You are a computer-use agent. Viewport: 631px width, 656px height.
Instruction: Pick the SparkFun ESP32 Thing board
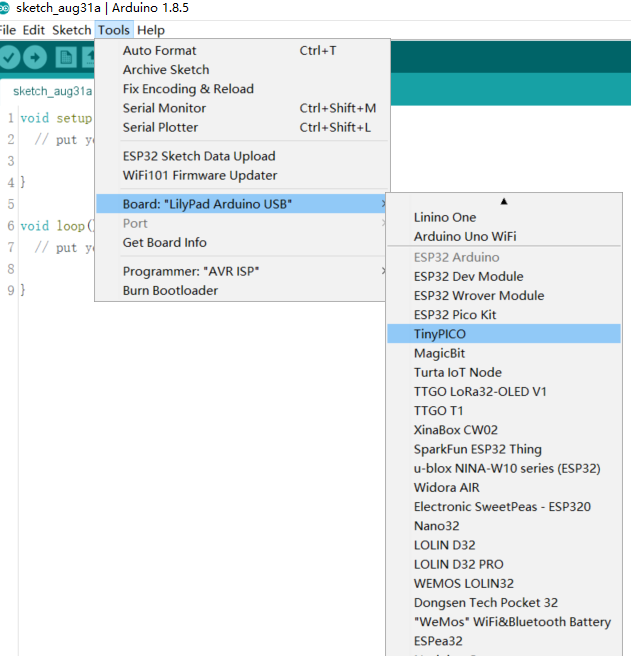[504, 449]
